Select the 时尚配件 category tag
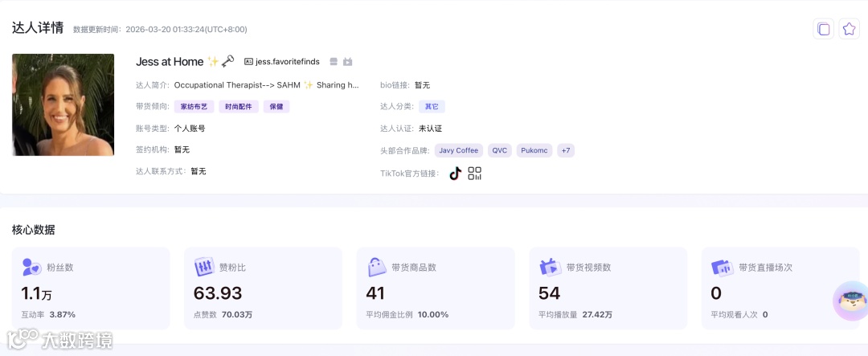 click(239, 107)
